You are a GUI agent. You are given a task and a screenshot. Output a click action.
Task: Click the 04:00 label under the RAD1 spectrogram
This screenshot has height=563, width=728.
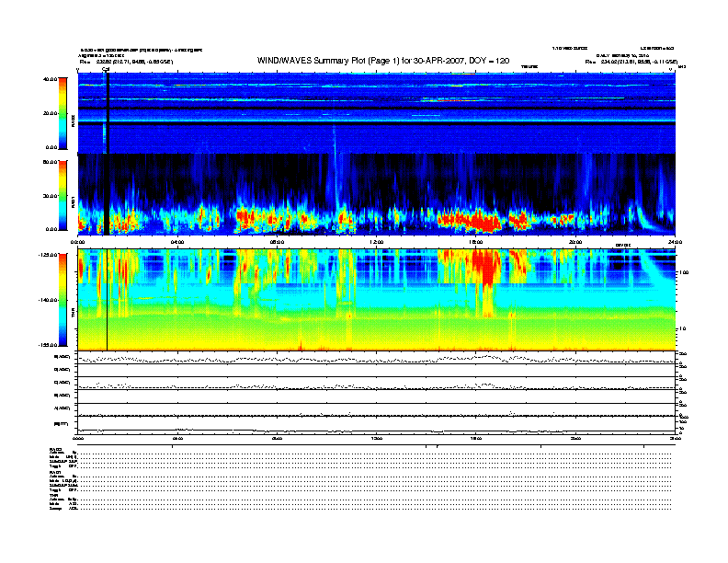tap(177, 242)
